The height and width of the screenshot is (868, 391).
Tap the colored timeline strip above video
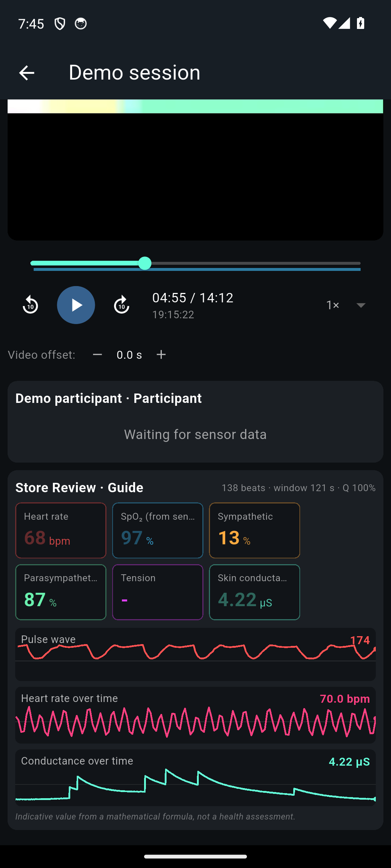[195, 106]
